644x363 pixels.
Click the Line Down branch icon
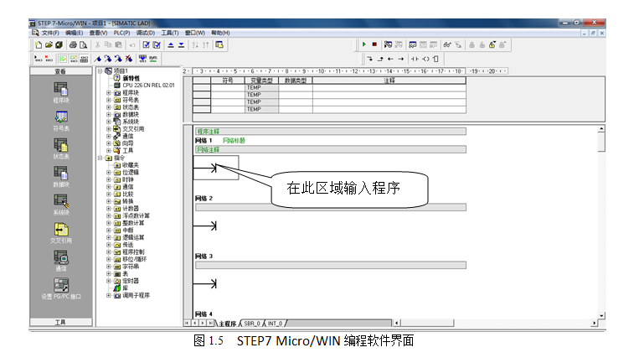point(369,59)
